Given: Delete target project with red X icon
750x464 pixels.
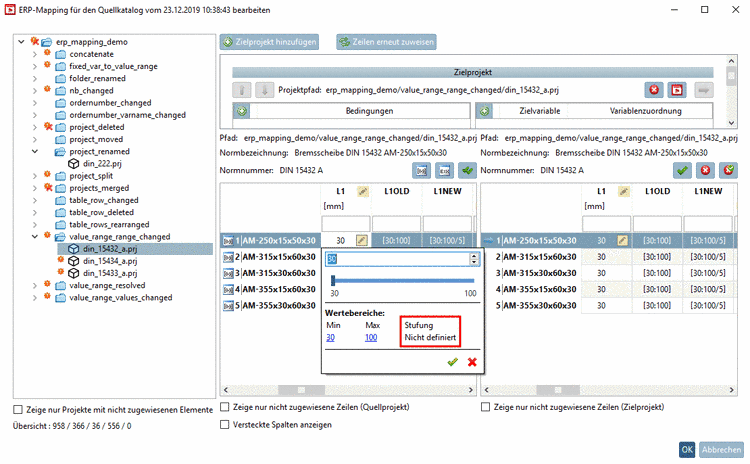Looking at the screenshot, I should tap(654, 90).
